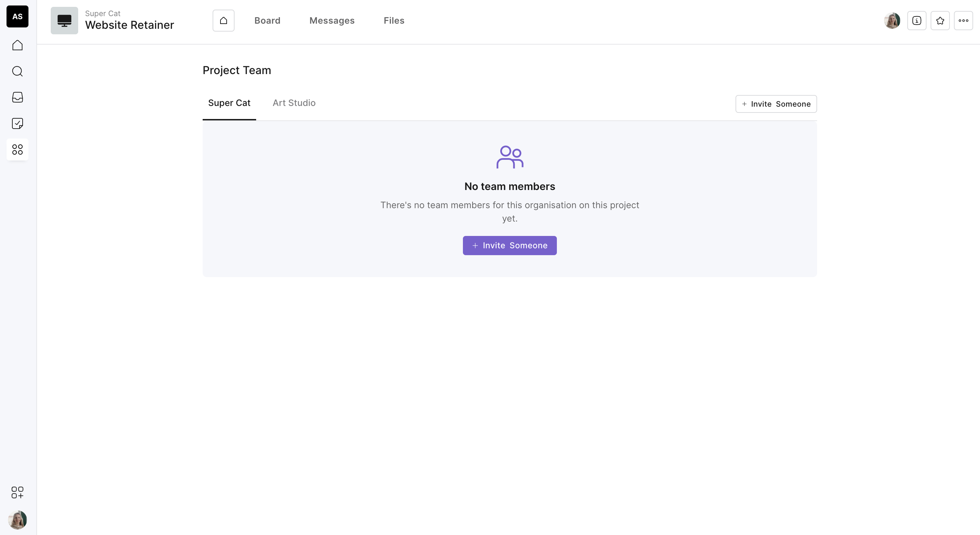The width and height of the screenshot is (980, 535).
Task: Open the projects grid icon in sidebar
Action: (17, 149)
